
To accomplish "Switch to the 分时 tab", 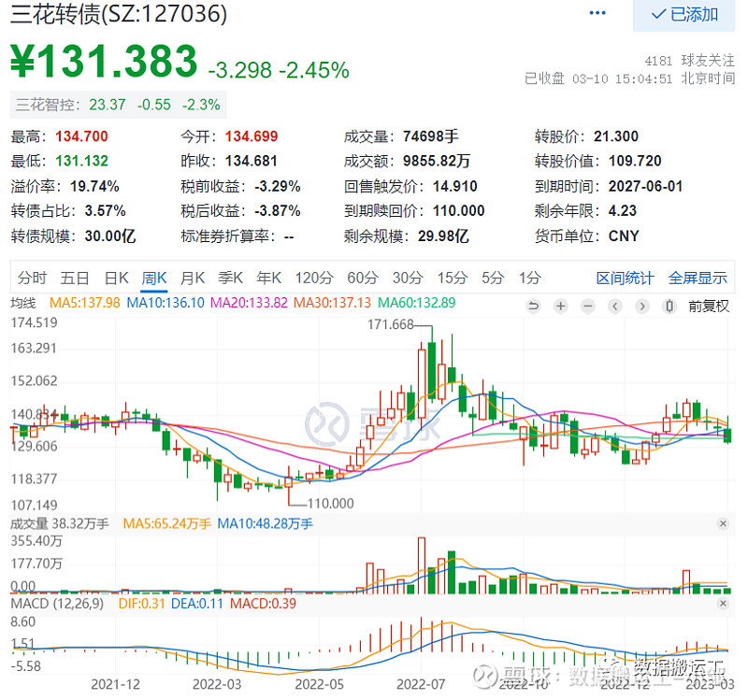I will tap(32, 278).
